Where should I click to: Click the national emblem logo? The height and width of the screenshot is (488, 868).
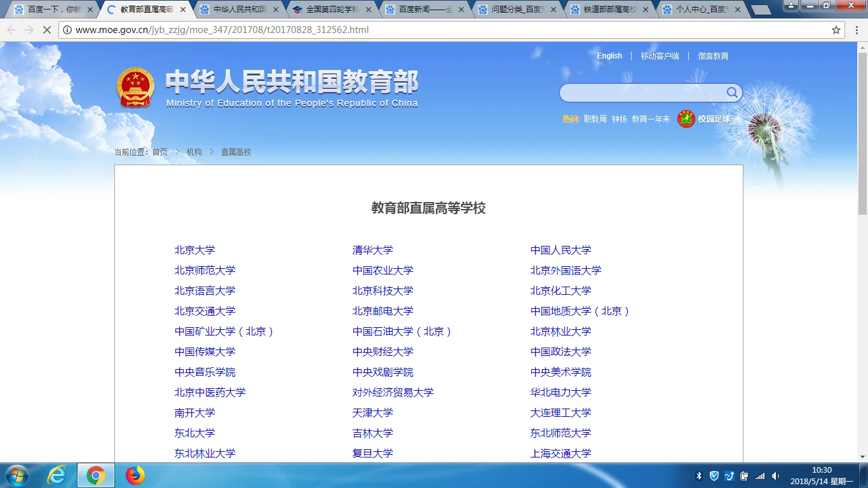click(x=135, y=88)
